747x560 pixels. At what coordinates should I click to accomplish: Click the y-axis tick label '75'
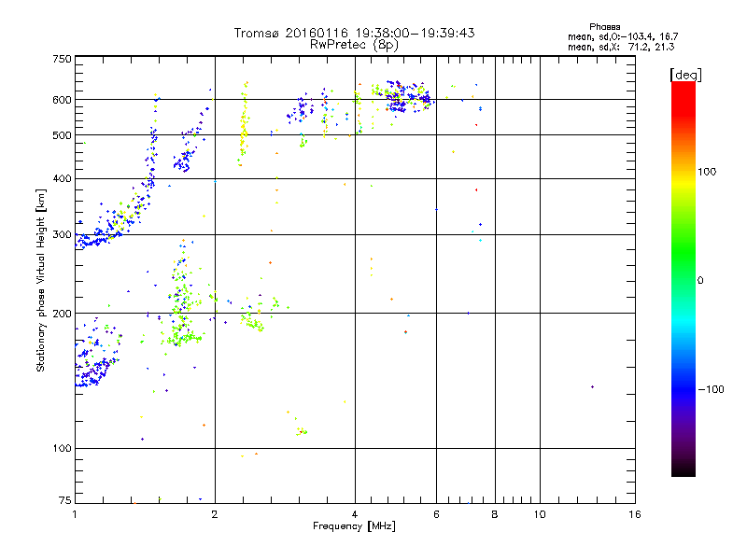(65, 500)
